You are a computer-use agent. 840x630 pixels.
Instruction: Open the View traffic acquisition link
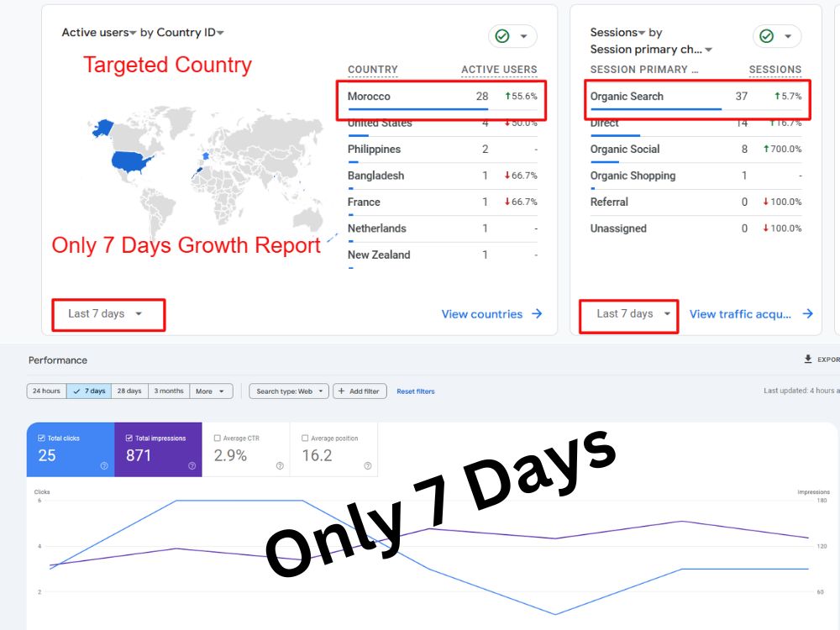coord(740,314)
